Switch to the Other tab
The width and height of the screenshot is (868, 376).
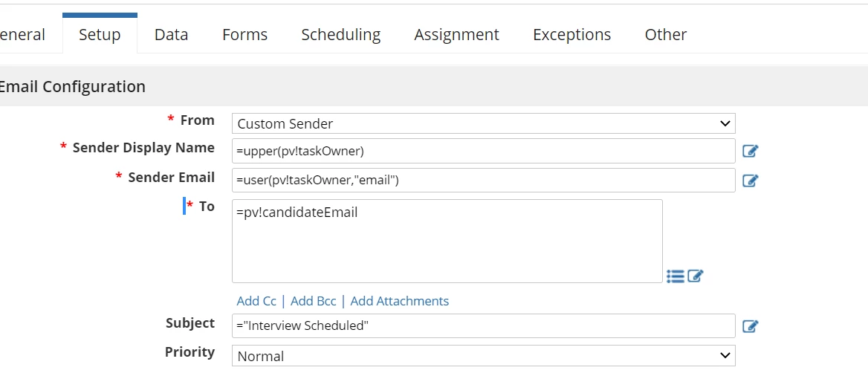665,34
